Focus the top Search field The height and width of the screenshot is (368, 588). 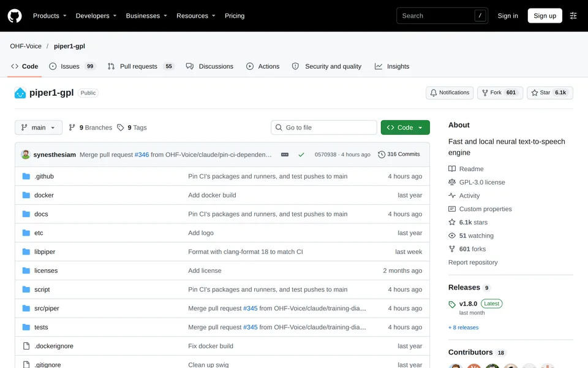click(x=442, y=16)
